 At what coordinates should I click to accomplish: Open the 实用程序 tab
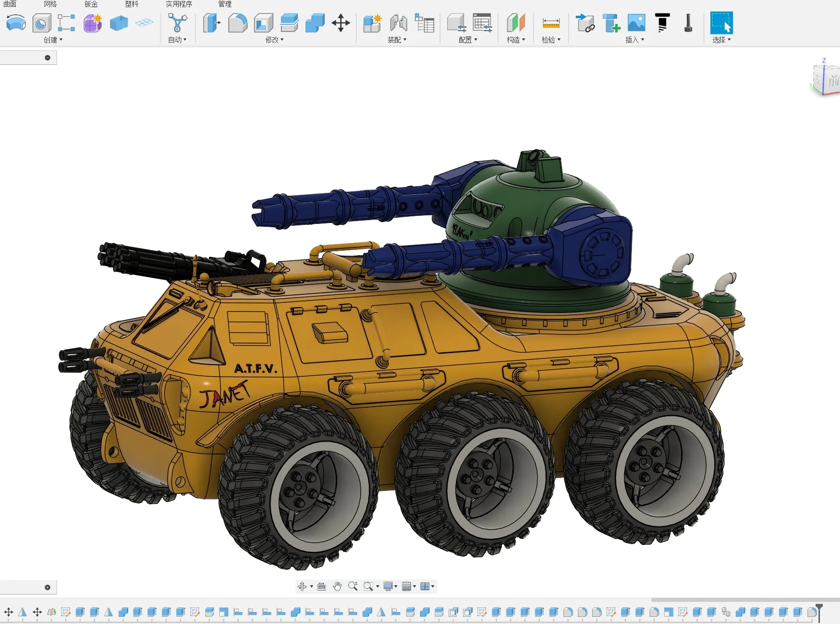[178, 4]
